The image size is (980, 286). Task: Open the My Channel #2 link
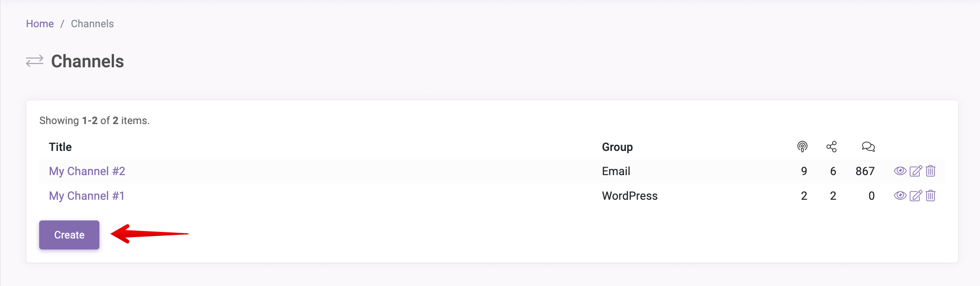[x=87, y=171]
